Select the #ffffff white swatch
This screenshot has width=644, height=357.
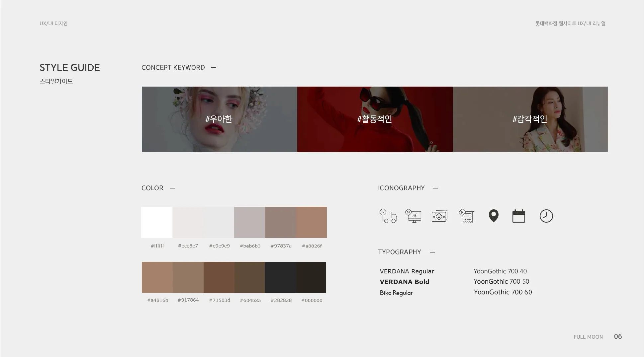click(x=157, y=222)
